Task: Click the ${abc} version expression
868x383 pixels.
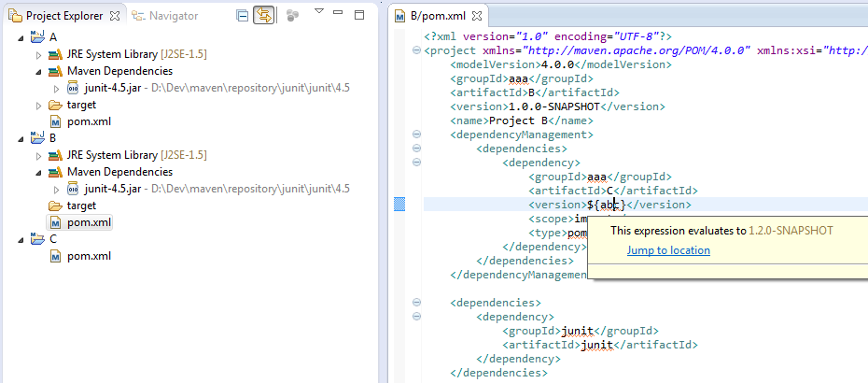Action: (607, 205)
